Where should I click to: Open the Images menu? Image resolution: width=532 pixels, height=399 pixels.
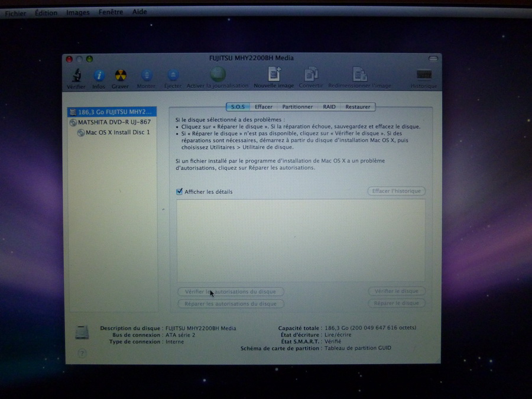[x=78, y=12]
